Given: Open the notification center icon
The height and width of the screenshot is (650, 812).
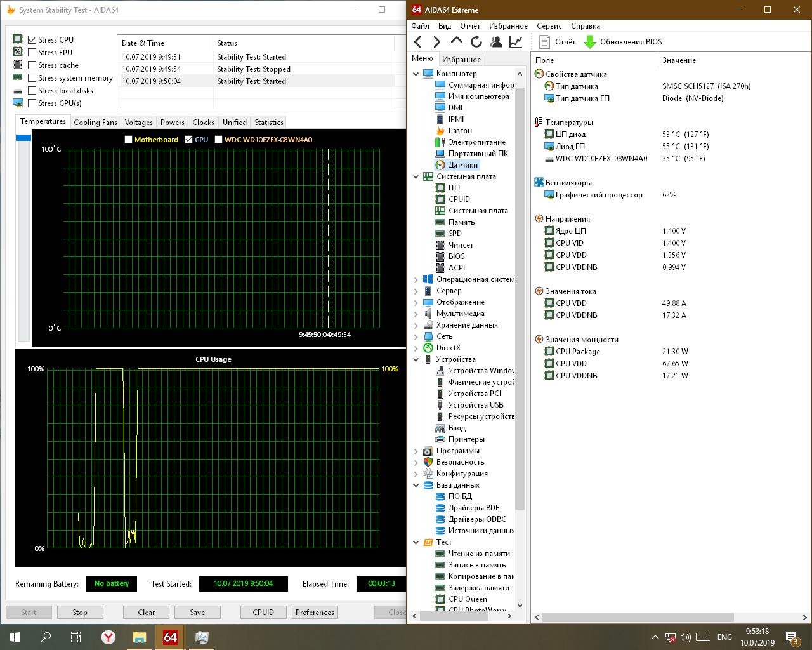Looking at the screenshot, I should point(792,637).
